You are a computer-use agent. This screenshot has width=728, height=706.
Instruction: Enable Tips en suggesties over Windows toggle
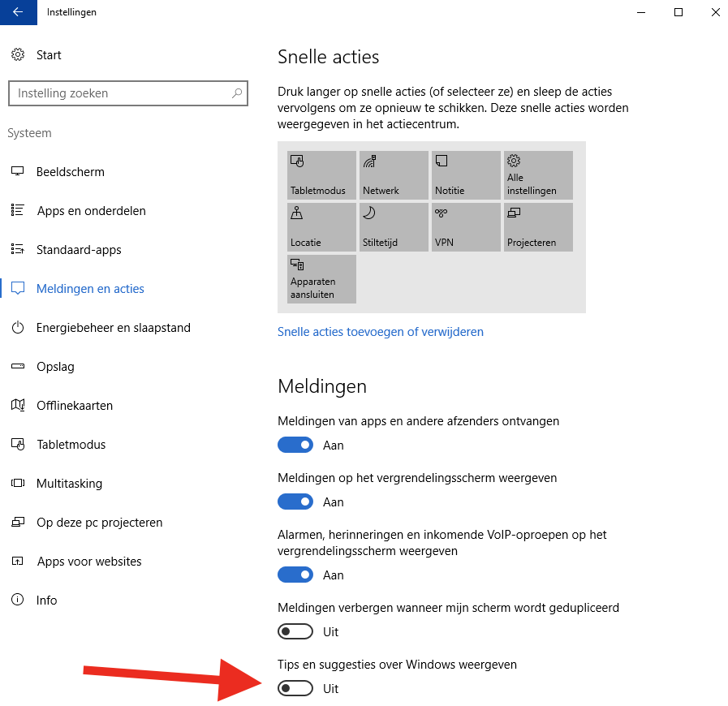coord(295,689)
